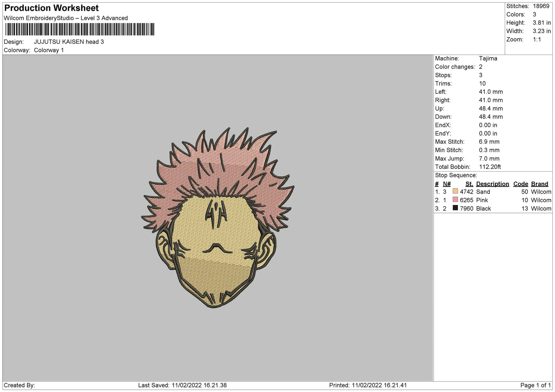The image size is (555, 392).
Task: Click the Production Worksheet title
Action: click(x=51, y=8)
